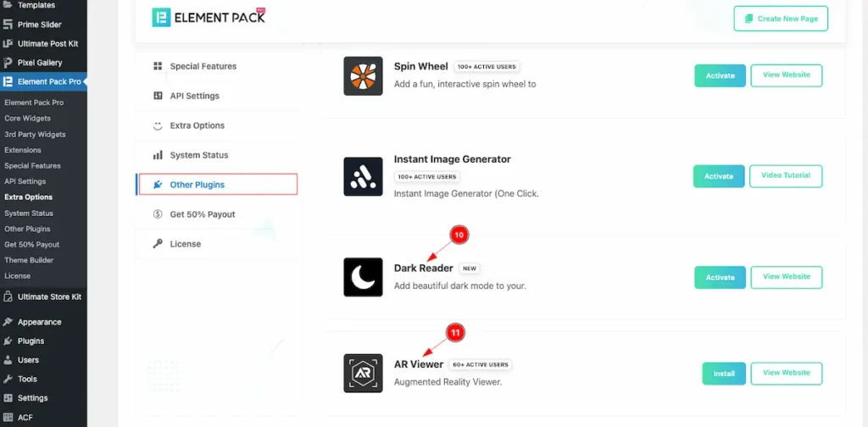The image size is (868, 427).
Task: Click the Users icon in admin sidebar
Action: [8, 360]
